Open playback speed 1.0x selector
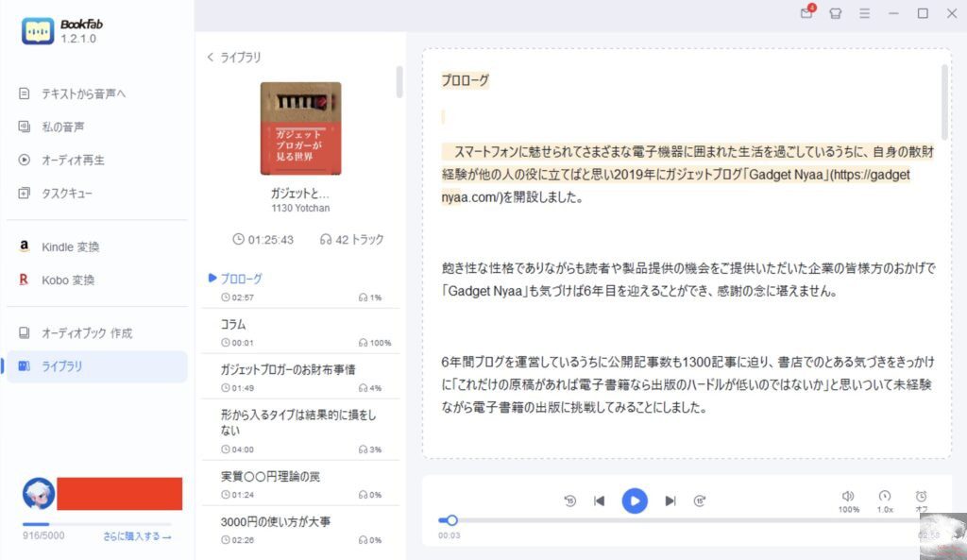The height and width of the screenshot is (560, 967). coord(885,501)
